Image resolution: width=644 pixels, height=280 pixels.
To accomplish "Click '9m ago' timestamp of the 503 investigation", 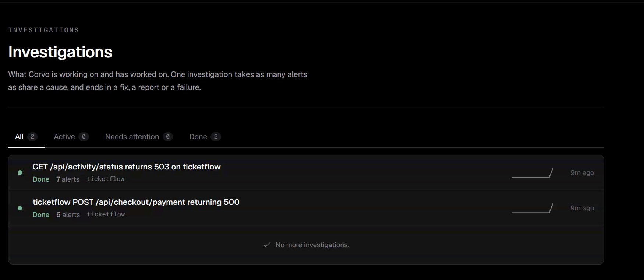I will click(x=582, y=173).
